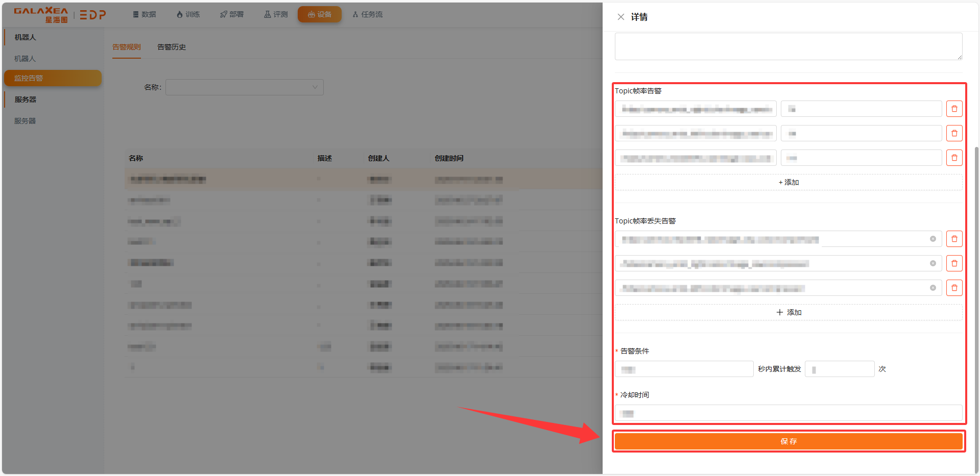
Task: Delete the third Topic帧率丢失告警 row
Action: click(954, 288)
